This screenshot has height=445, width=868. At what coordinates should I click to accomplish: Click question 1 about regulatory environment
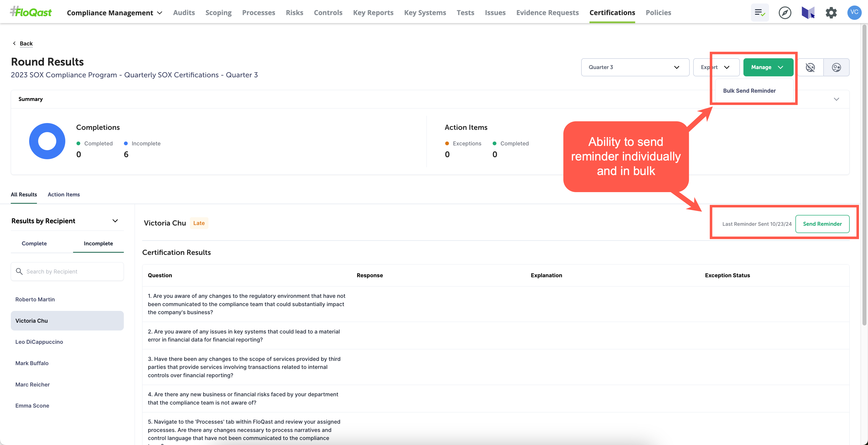tap(247, 304)
